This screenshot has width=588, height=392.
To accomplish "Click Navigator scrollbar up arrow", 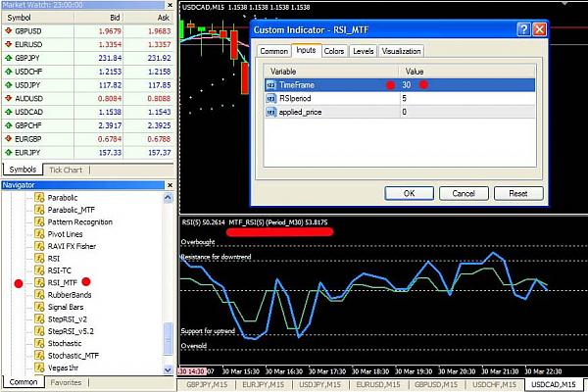I will [168, 198].
